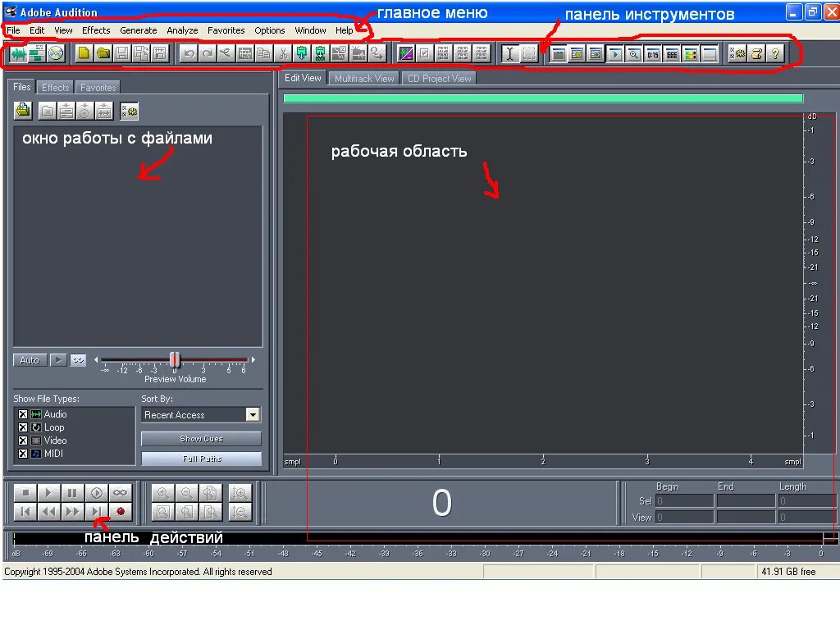Image resolution: width=840 pixels, height=630 pixels.
Task: Select the I-beam Time Selection tool
Action: (x=510, y=53)
